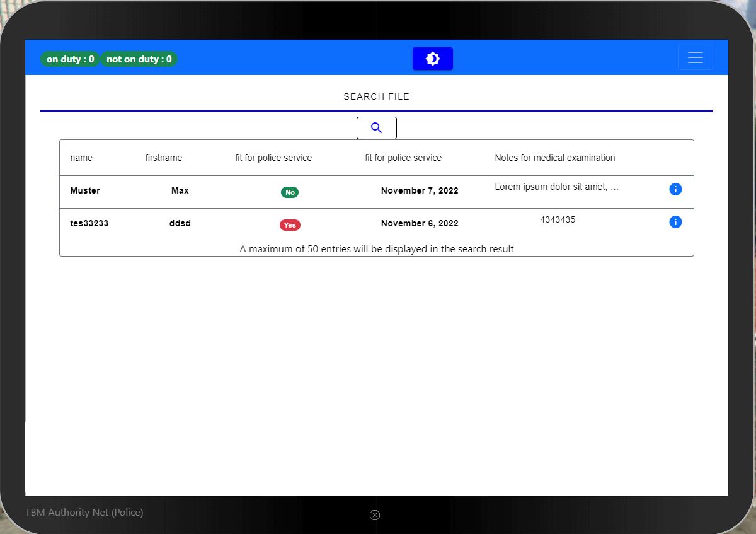Click the '4343435' note cell
Screen dimensions: 756x534
tap(558, 219)
